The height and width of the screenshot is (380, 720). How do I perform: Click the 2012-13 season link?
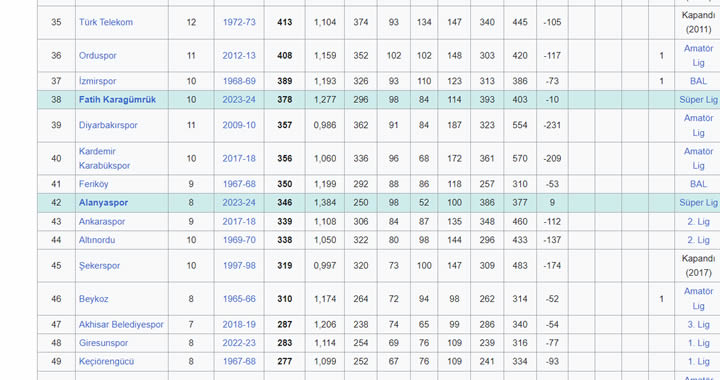pos(239,56)
